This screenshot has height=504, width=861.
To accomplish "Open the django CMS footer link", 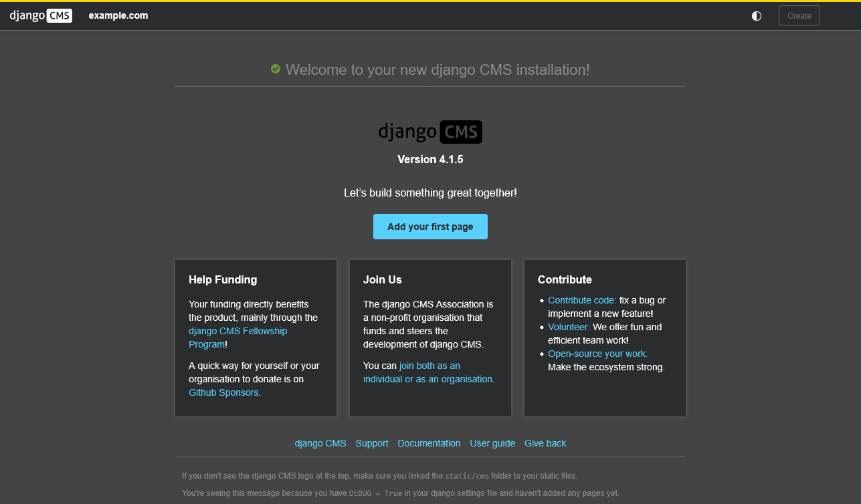I will click(320, 443).
